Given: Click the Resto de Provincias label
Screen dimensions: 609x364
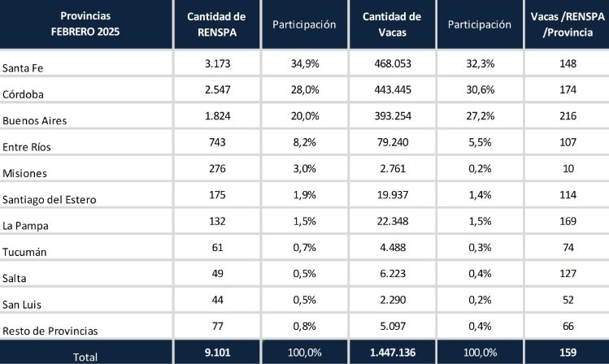Looking at the screenshot, I should pos(50,331).
